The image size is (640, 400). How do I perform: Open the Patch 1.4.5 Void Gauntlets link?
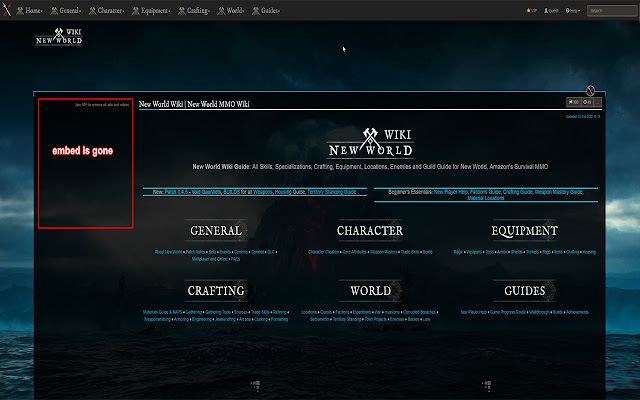point(193,192)
